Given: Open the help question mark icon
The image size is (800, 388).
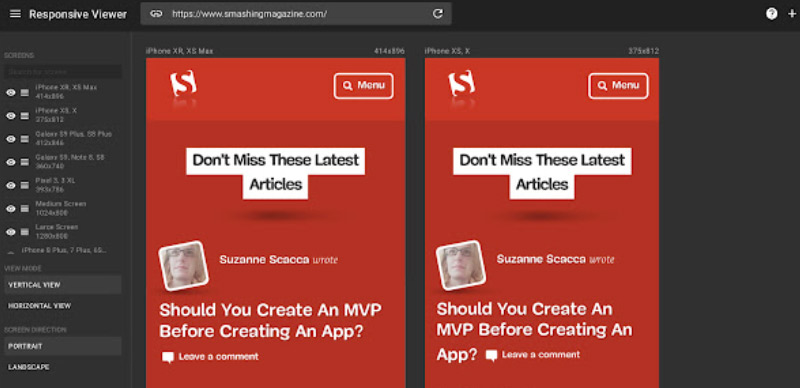Looking at the screenshot, I should [x=771, y=14].
